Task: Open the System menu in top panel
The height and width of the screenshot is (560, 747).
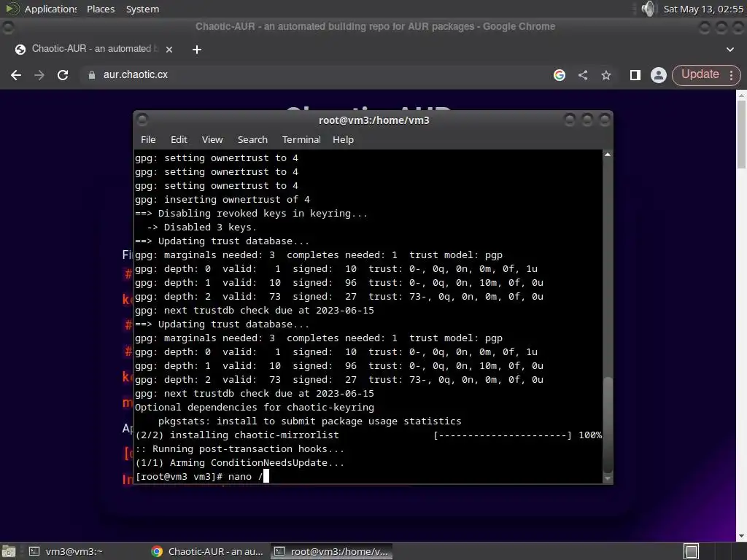Action: (142, 9)
